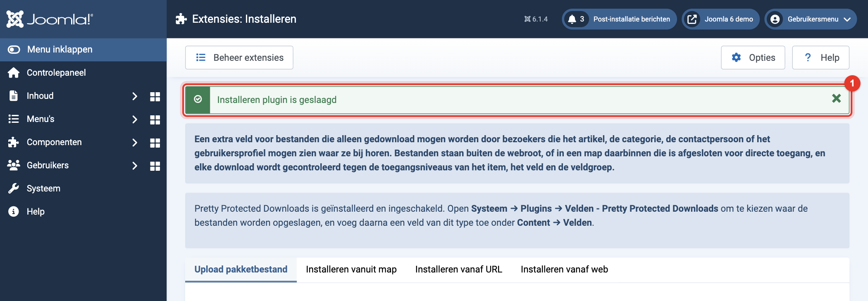The height and width of the screenshot is (301, 868).
Task: Click the Joomla! logo
Action: coord(50,19)
